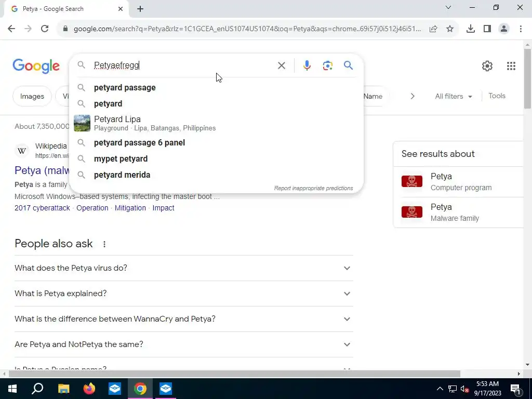Viewport: 532px width, 399px height.
Task: Click the browser address bar URL
Action: [x=247, y=29]
